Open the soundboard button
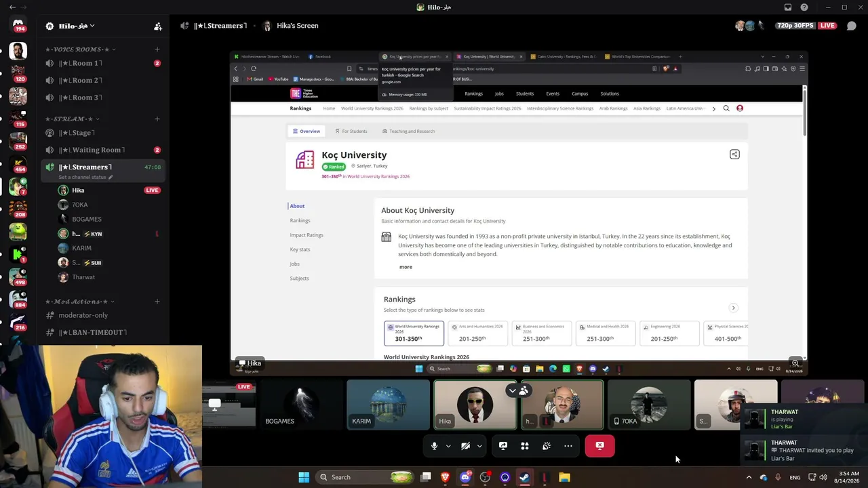868x488 pixels. [547, 446]
